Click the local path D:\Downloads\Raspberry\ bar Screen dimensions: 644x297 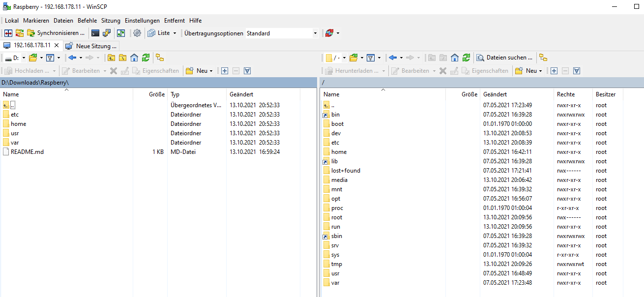(x=158, y=83)
